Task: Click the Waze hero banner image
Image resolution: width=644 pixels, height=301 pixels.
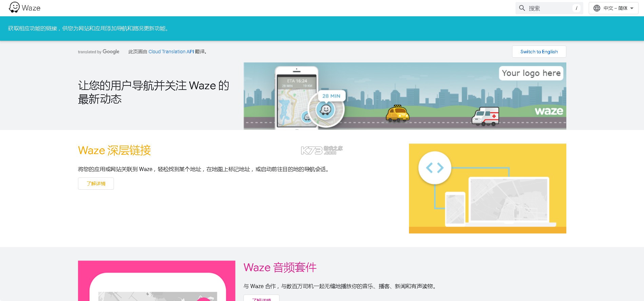Action: [x=405, y=96]
